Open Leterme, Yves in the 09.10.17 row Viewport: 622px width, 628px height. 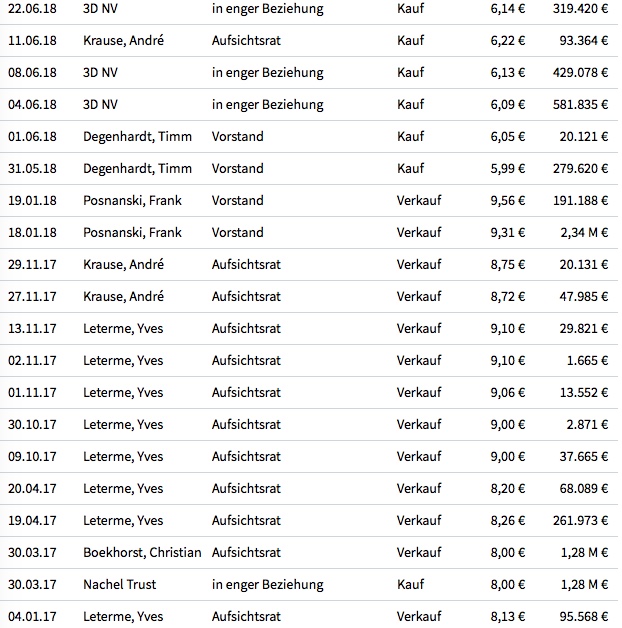click(123, 456)
